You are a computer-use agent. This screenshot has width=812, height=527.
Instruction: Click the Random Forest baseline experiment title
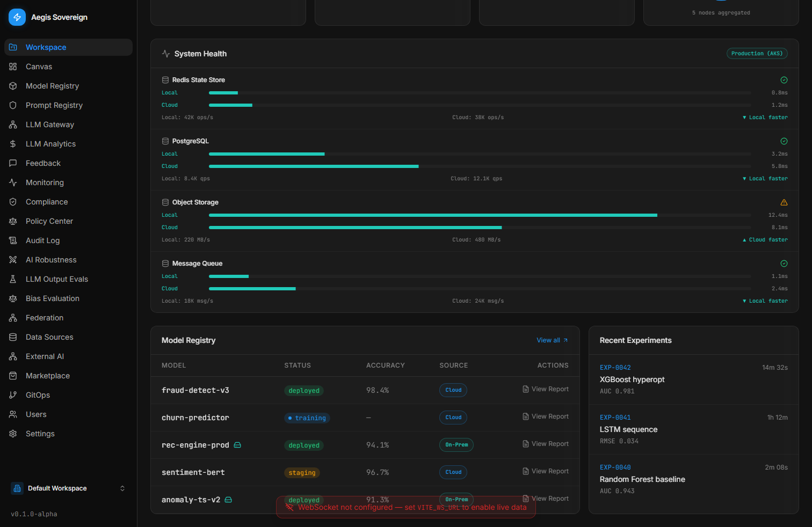pyautogui.click(x=642, y=479)
